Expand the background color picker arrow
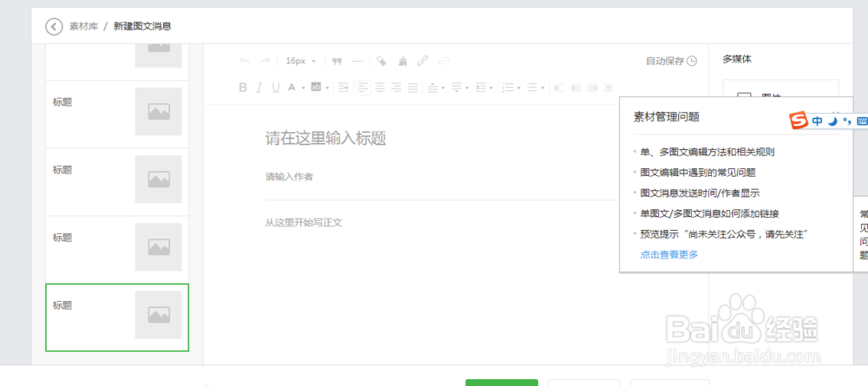 tap(327, 88)
